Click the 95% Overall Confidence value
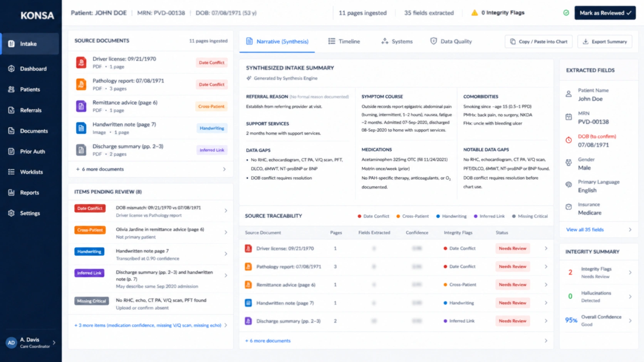The height and width of the screenshot is (362, 644). click(x=571, y=320)
